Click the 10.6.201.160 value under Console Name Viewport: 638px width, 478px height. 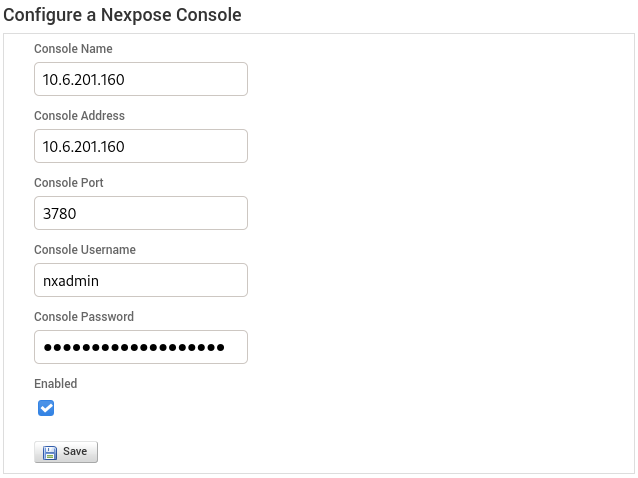pos(83,80)
